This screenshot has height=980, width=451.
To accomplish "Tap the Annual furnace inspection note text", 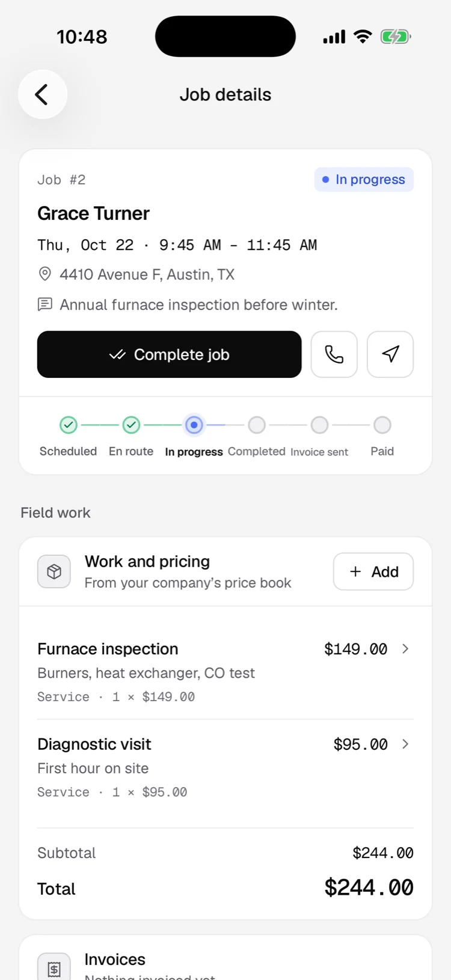I will click(x=198, y=305).
